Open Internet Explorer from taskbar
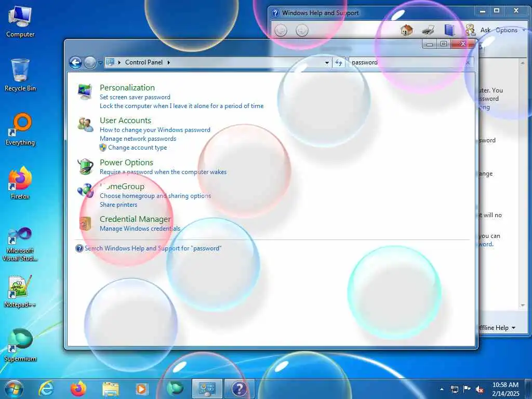The image size is (532, 399). (x=46, y=389)
